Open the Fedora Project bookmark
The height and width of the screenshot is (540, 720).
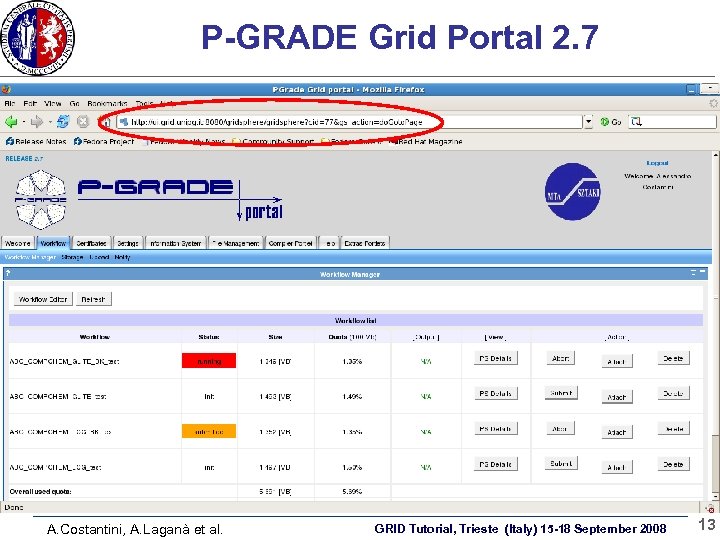(104, 141)
